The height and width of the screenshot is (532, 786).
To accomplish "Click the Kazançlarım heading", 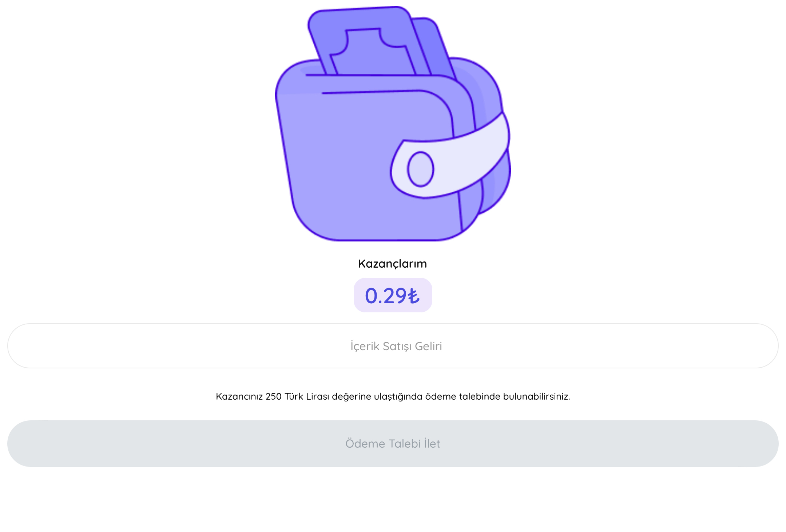I will click(x=393, y=264).
